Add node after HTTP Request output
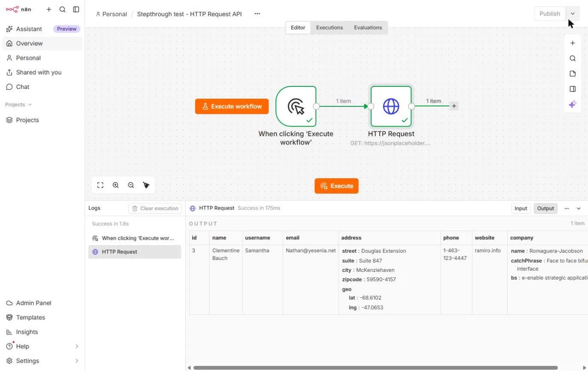This screenshot has width=588, height=371. [454, 106]
